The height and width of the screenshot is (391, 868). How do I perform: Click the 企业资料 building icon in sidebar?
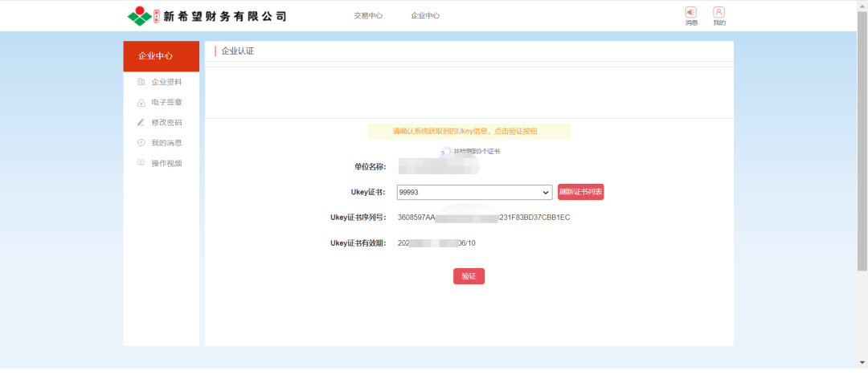click(141, 83)
